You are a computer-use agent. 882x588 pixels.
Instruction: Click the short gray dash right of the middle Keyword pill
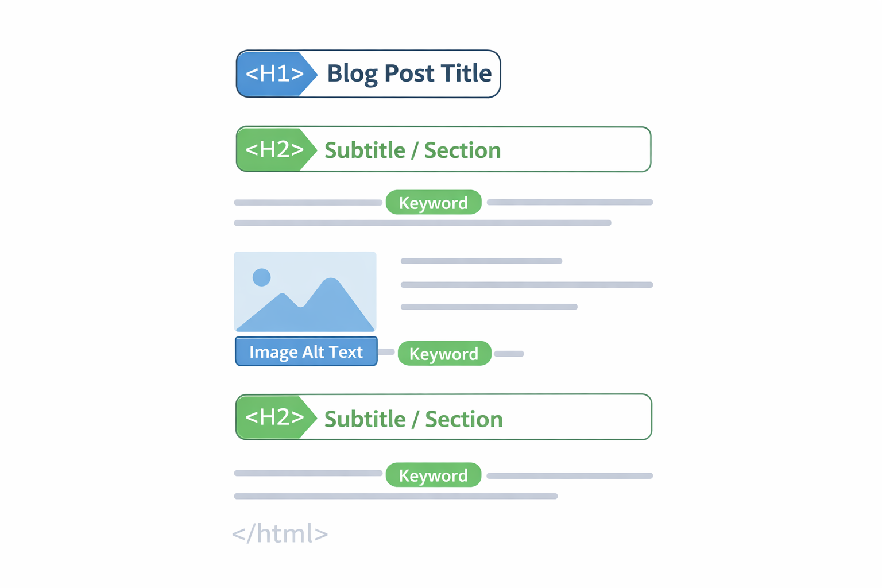pos(509,354)
